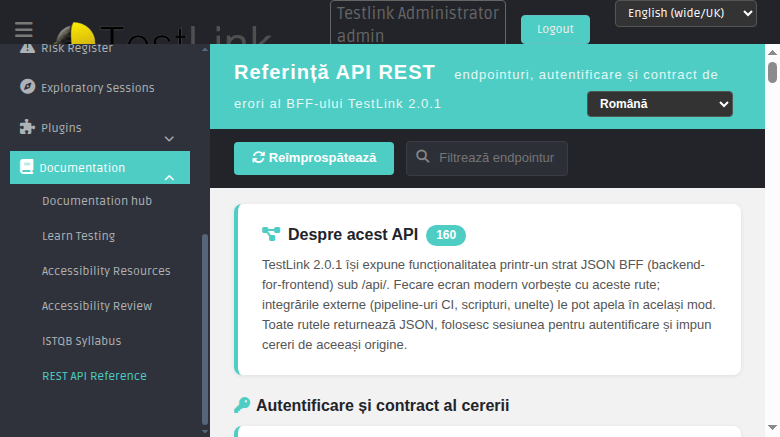This screenshot has height=437, width=780.
Task: Click the refresh arrows icon in Reîmprospătează
Action: point(258,157)
